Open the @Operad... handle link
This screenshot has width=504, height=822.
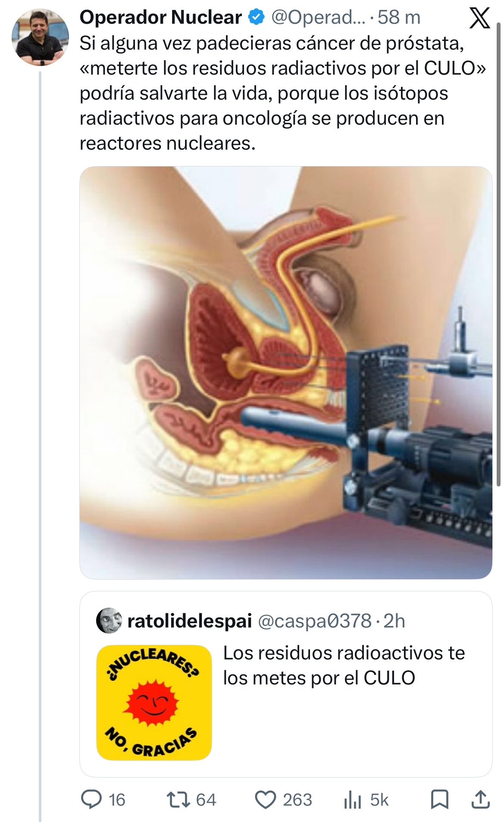point(319,18)
